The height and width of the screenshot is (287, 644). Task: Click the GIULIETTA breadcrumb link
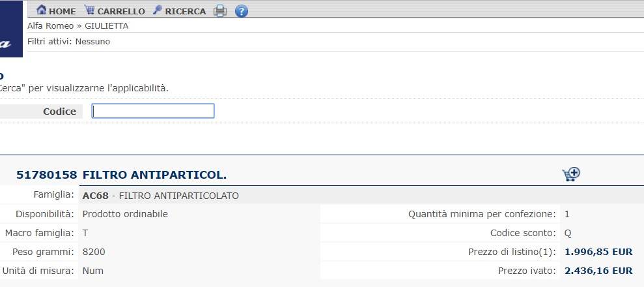[106, 26]
